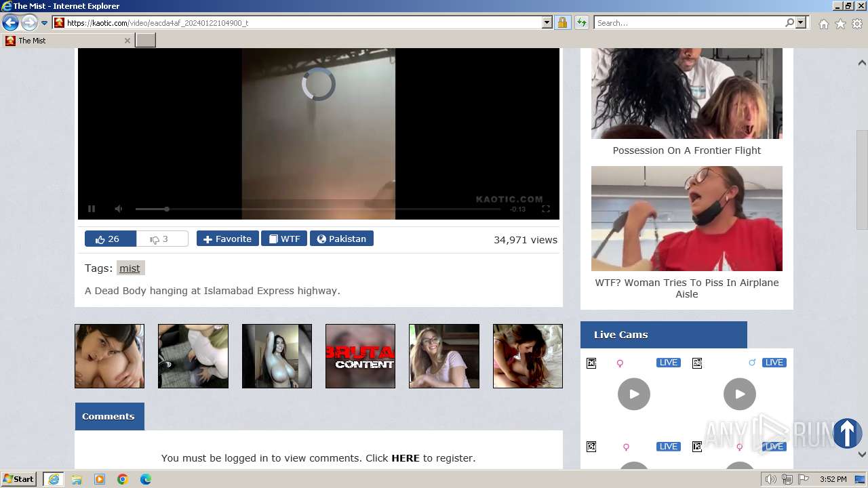
Task: Click the address bar showing kaotic.com URL
Action: point(296,22)
